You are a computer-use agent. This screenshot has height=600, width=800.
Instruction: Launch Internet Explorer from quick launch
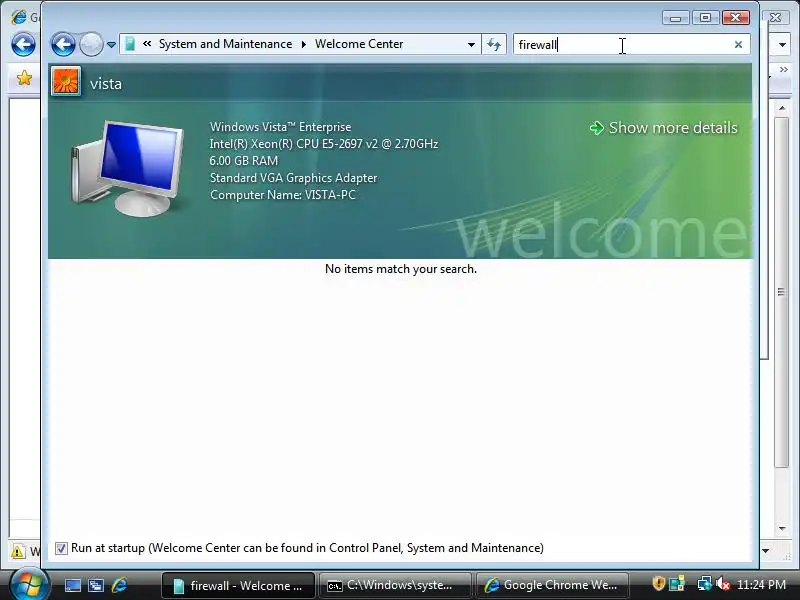tap(119, 585)
